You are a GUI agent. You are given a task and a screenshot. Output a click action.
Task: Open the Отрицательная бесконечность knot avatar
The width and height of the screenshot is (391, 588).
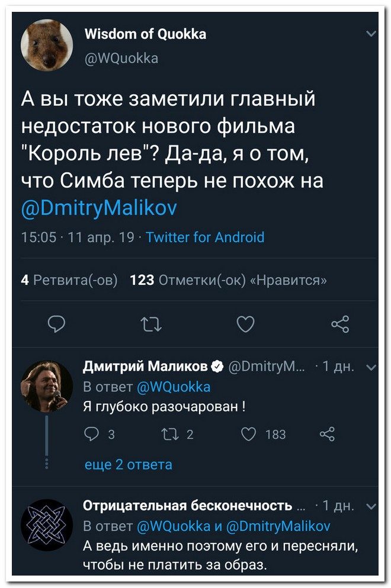[x=47, y=525]
